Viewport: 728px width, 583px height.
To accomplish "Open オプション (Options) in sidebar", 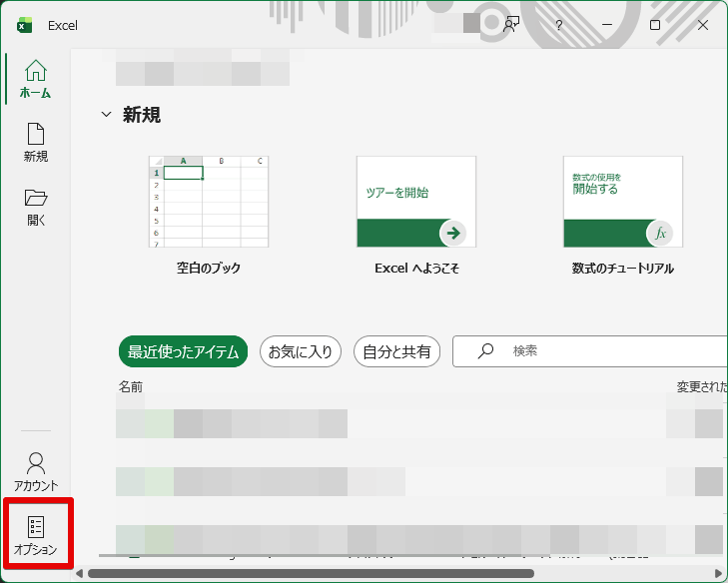I will point(36,535).
